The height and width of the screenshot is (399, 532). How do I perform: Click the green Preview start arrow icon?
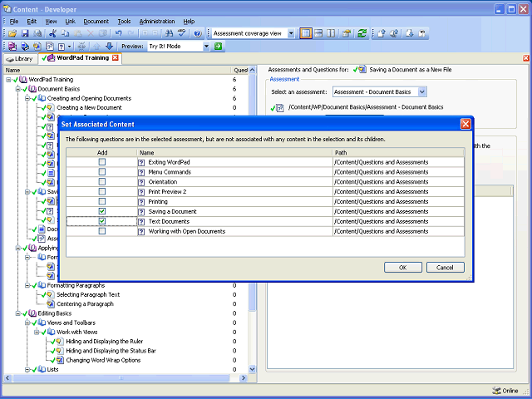click(218, 47)
